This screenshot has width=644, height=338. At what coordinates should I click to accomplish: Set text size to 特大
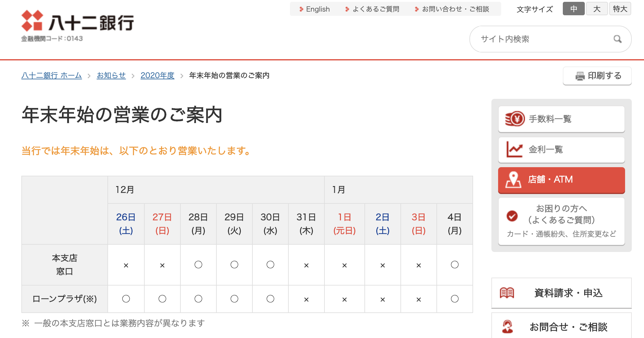coord(620,9)
